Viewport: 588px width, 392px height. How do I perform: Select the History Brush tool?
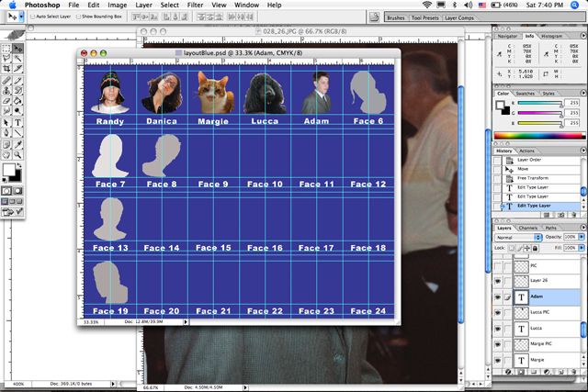(x=17, y=91)
